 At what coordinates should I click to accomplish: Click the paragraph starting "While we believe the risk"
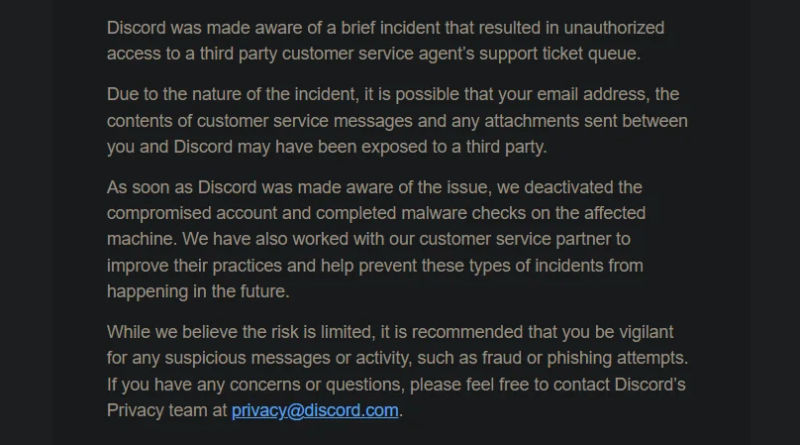(397, 371)
